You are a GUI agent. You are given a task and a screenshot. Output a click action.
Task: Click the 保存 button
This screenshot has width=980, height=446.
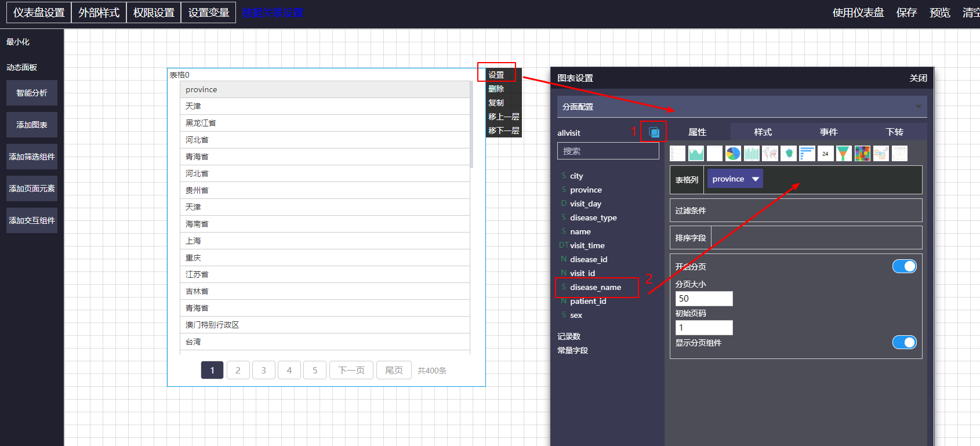[x=906, y=12]
